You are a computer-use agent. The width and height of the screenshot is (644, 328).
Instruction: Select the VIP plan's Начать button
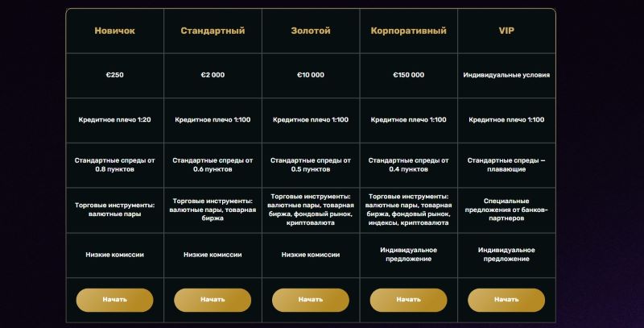click(x=506, y=300)
